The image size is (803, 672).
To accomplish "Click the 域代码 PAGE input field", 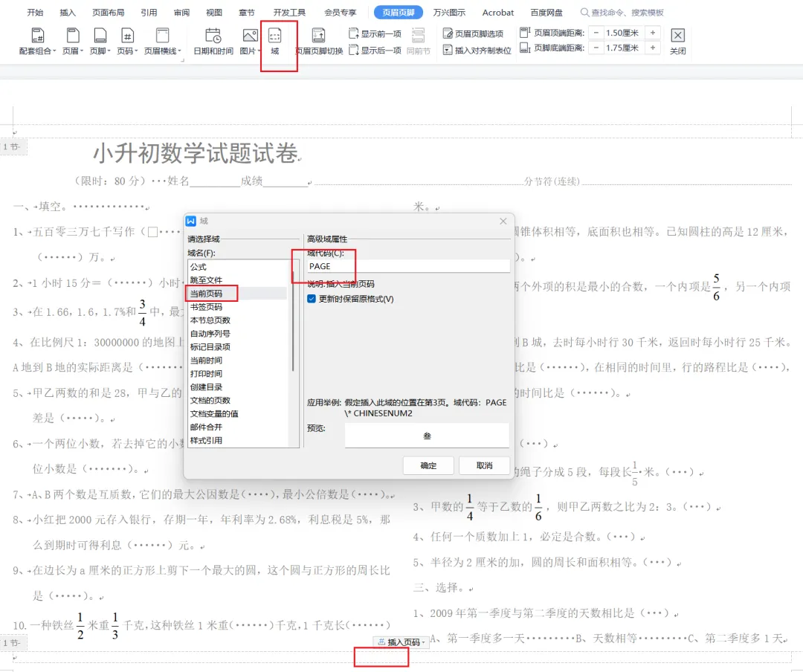I will tap(408, 266).
